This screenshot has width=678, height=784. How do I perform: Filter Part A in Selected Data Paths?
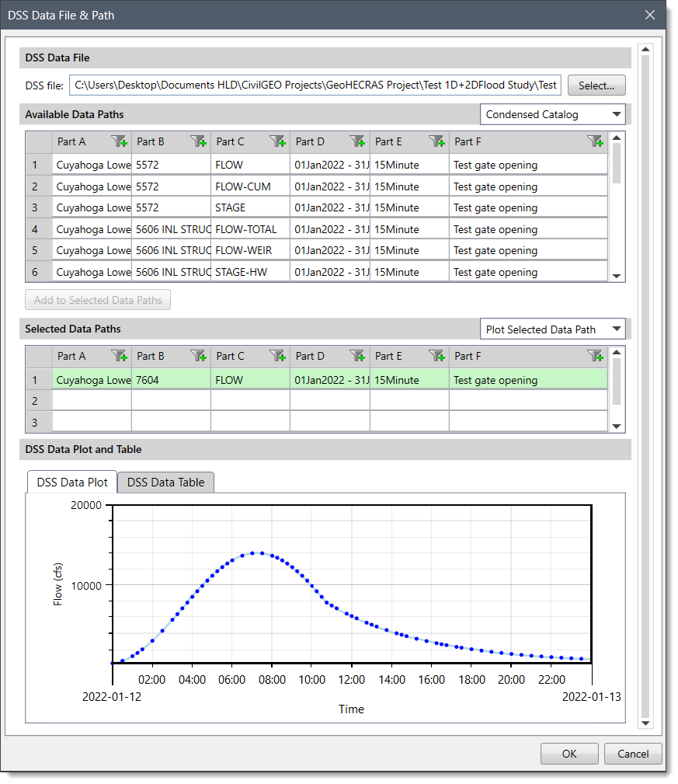click(119, 356)
